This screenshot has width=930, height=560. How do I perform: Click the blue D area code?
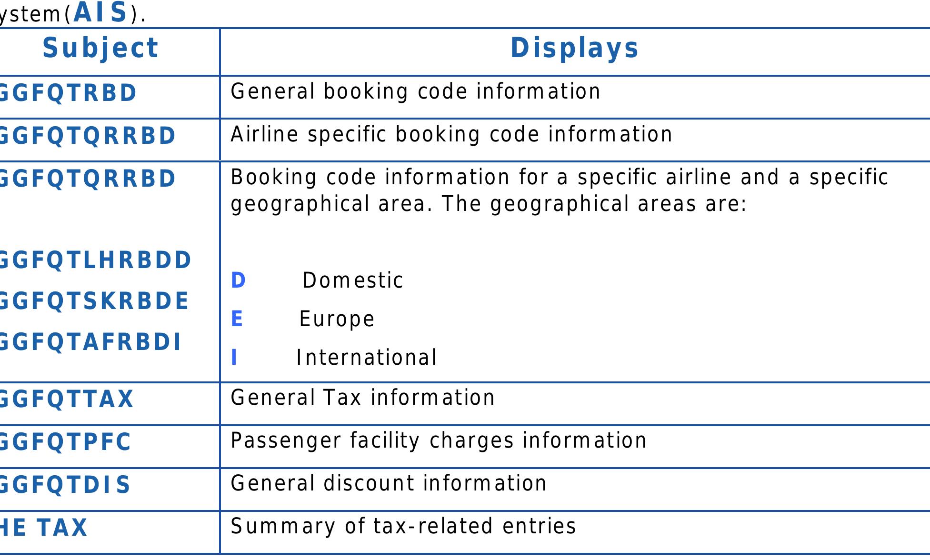238,280
